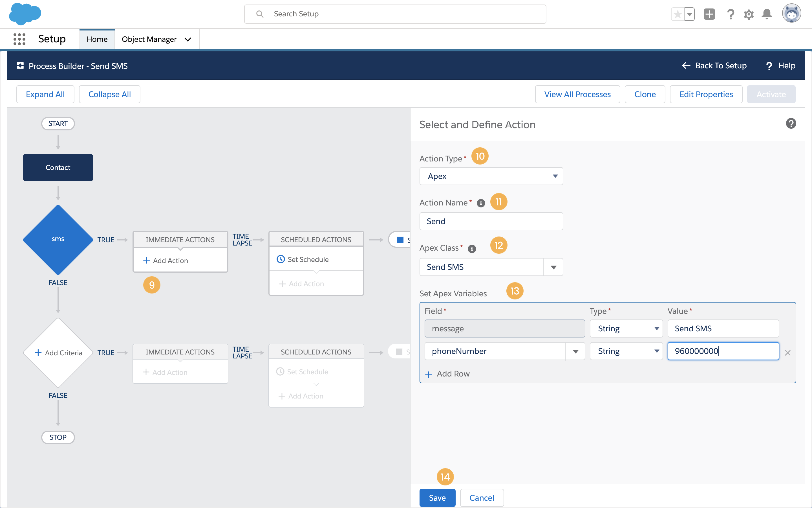This screenshot has height=508, width=812.
Task: Click the Process Builder header icon
Action: point(20,65)
